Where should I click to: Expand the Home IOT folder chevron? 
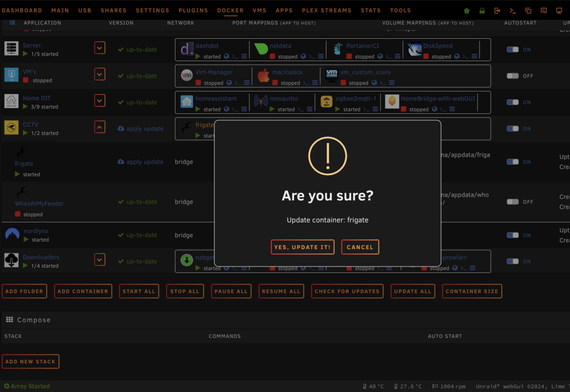pos(100,100)
